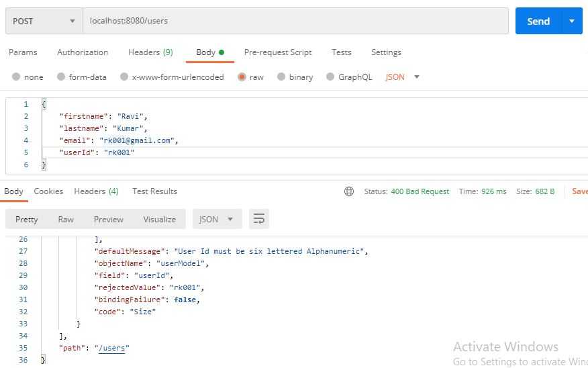588x368 pixels.
Task: Click the "rejectedValue": "rk001" response line
Action: pyautogui.click(x=149, y=287)
